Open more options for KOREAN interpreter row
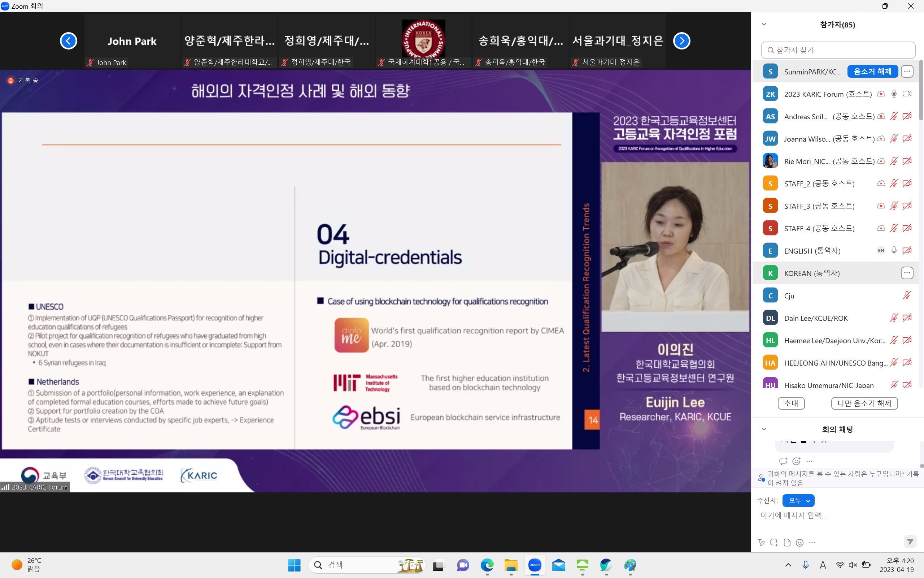 coord(907,273)
